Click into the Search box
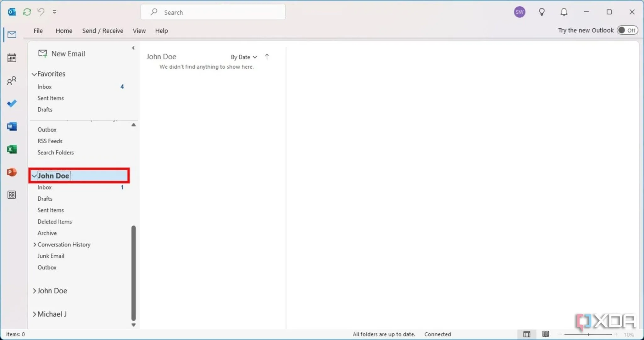The height and width of the screenshot is (340, 644). [213, 12]
